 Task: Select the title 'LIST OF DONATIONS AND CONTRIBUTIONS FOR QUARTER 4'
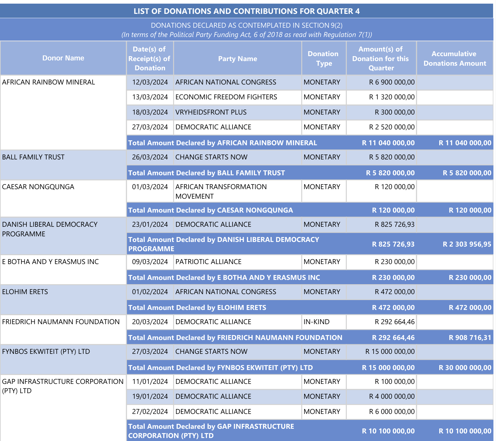(x=247, y=11)
